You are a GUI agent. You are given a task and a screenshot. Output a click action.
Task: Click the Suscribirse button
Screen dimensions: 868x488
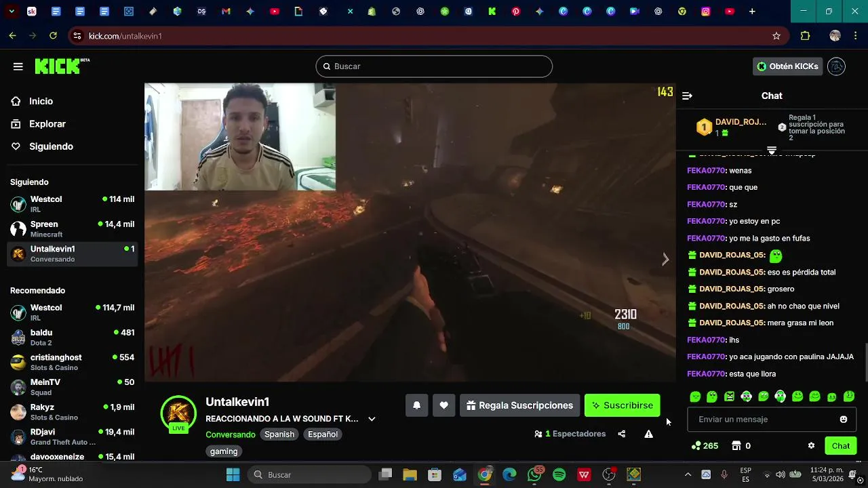622,405
